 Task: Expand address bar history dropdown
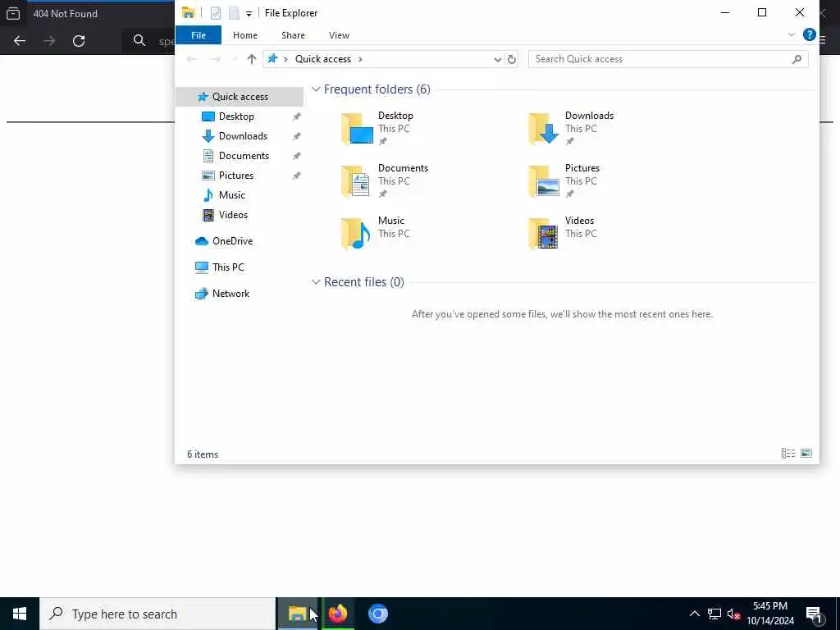(x=497, y=59)
